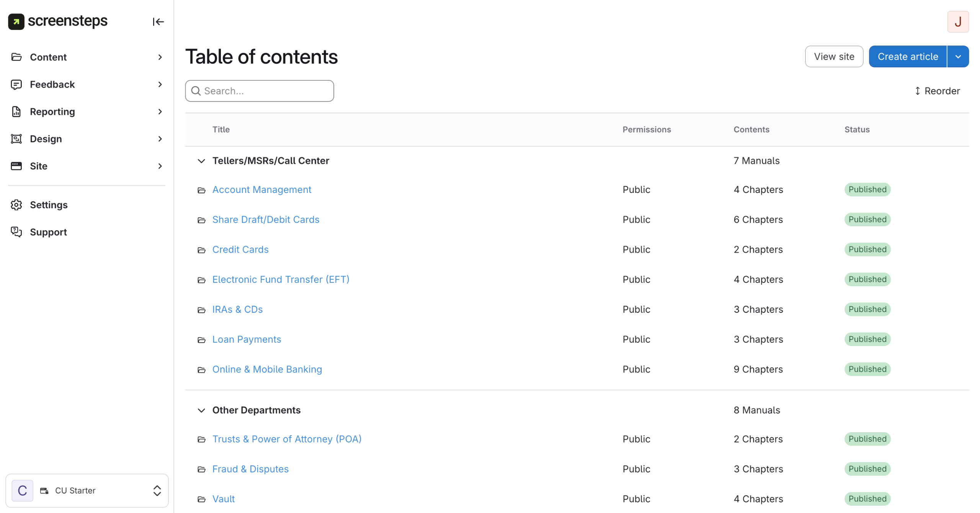Click the Design sidebar icon
980x513 pixels.
pyautogui.click(x=16, y=139)
